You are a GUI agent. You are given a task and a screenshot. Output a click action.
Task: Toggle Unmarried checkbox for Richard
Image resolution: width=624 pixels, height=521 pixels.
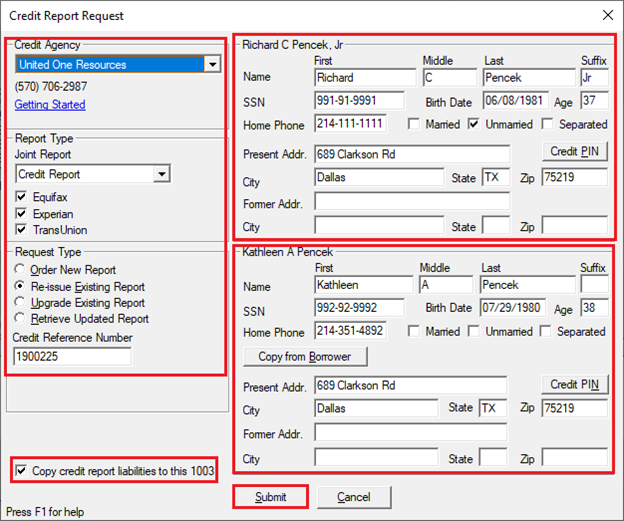474,124
